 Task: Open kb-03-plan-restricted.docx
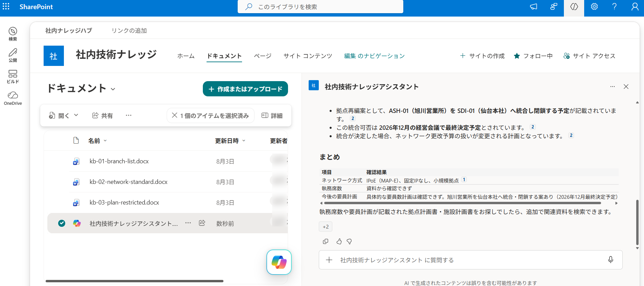click(124, 202)
